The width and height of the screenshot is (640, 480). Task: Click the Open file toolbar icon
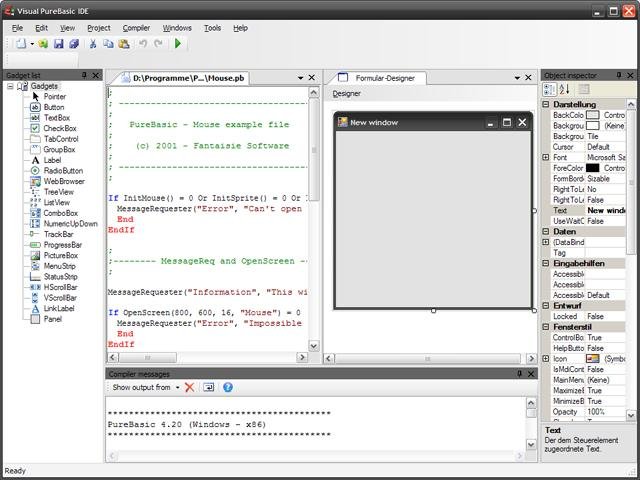click(x=43, y=43)
